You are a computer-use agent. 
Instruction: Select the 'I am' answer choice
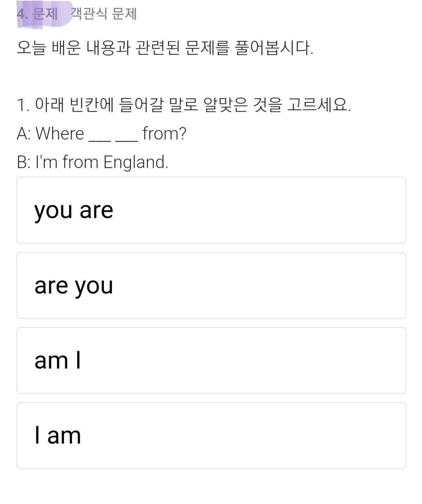[211, 436]
